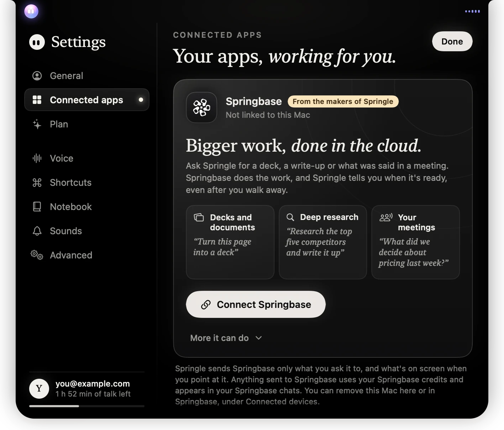This screenshot has height=430, width=504.
Task: Select the Connected apps section
Action: click(x=87, y=100)
